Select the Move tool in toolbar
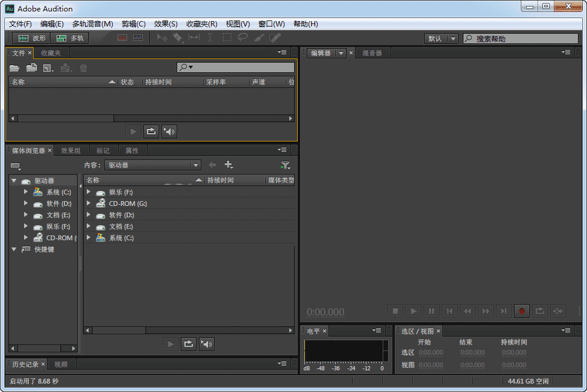This screenshot has height=392, width=587. tap(162, 37)
